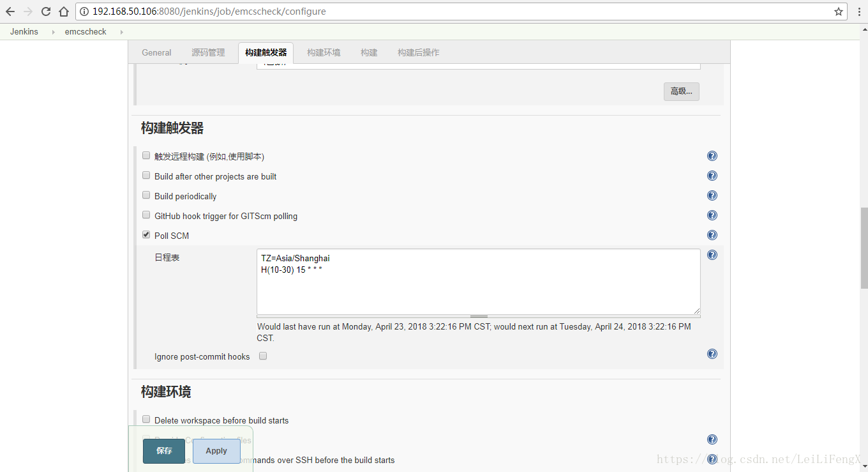Click the 'Would last have run' schedule message
The width and height of the screenshot is (868, 472).
[x=474, y=332]
